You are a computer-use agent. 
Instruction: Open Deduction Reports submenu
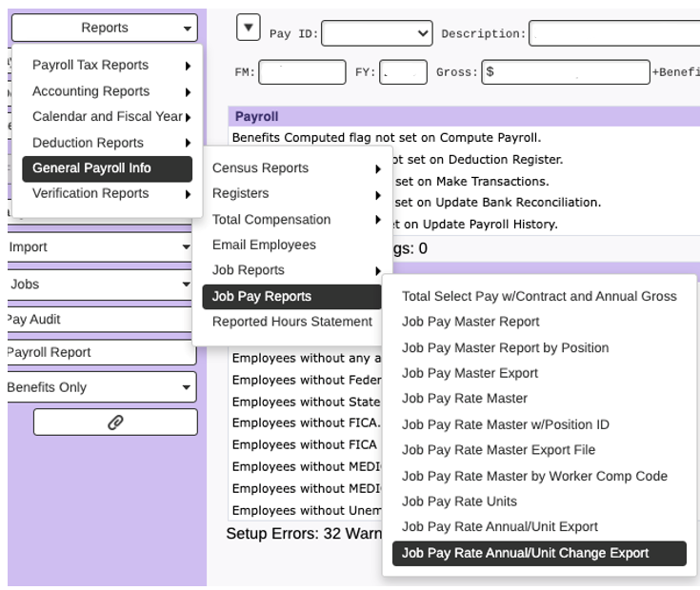[x=107, y=143]
